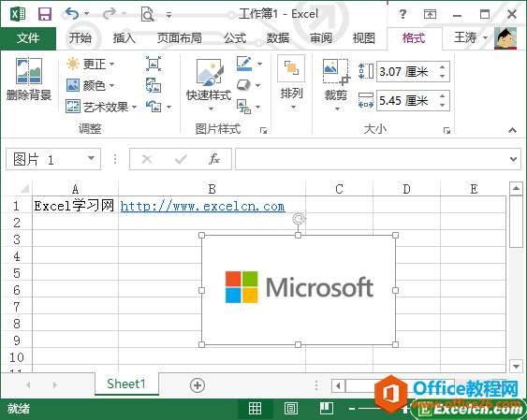The height and width of the screenshot is (420, 527).
Task: Open the 大小 size dialog launcher
Action: (x=446, y=130)
